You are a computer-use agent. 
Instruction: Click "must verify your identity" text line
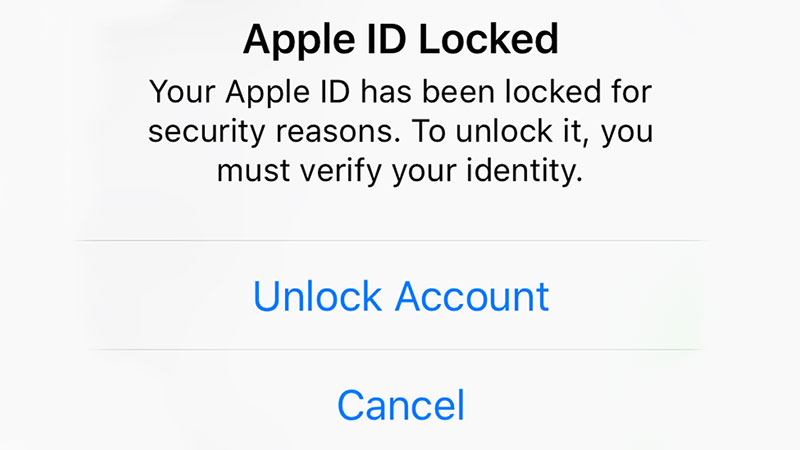(400, 171)
